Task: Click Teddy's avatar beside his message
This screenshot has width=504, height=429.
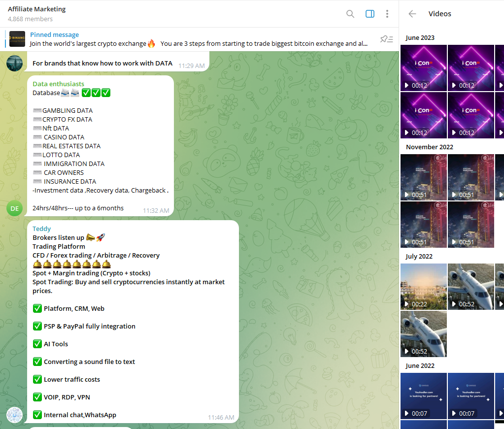Action: click(15, 415)
